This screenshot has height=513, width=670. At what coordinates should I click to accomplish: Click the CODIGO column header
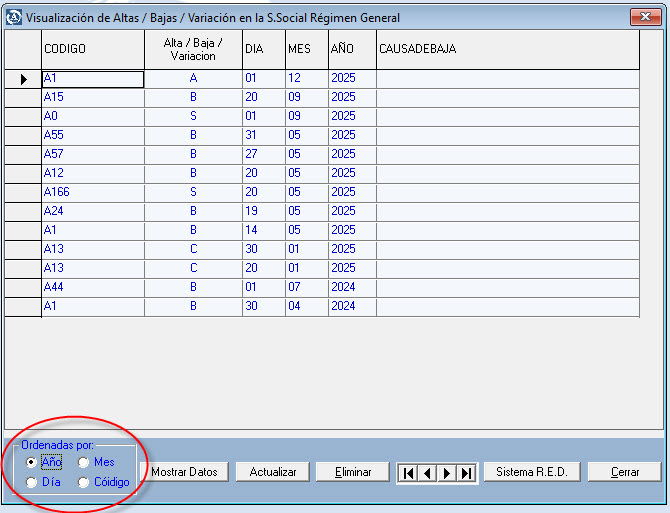tap(92, 49)
